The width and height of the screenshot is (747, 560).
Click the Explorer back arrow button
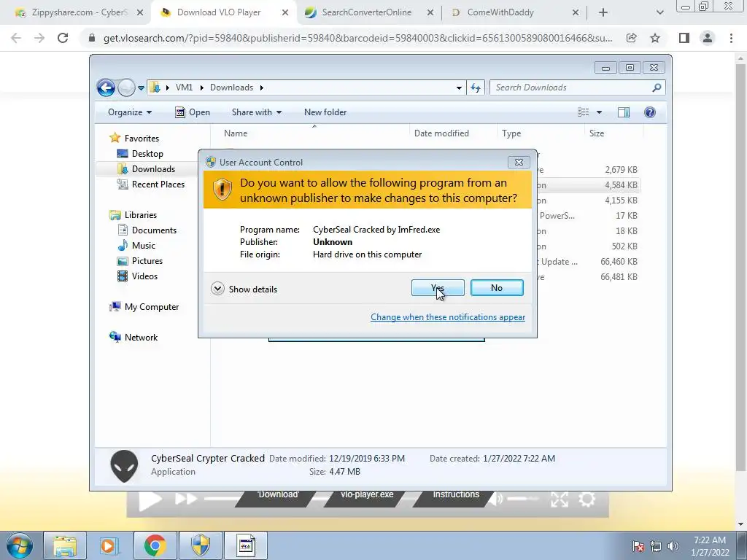106,87
